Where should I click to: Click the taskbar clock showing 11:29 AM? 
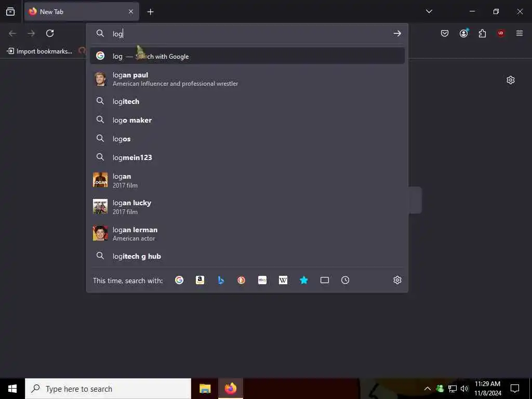point(487,389)
